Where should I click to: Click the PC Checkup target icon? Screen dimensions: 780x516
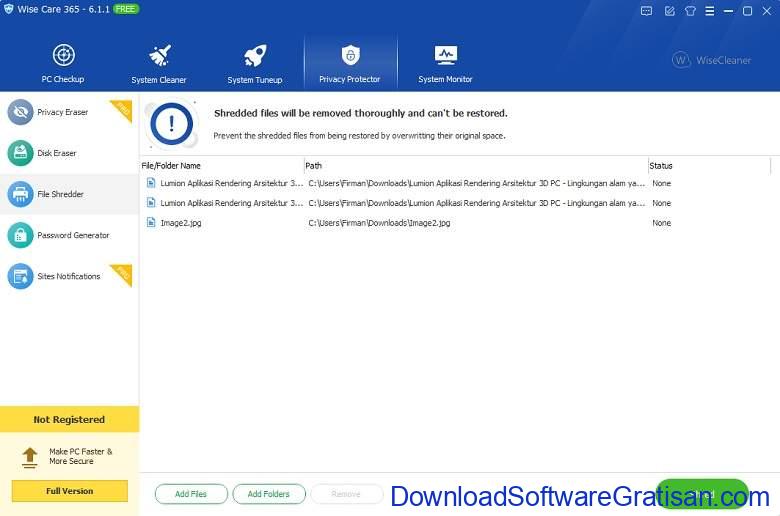(64, 55)
